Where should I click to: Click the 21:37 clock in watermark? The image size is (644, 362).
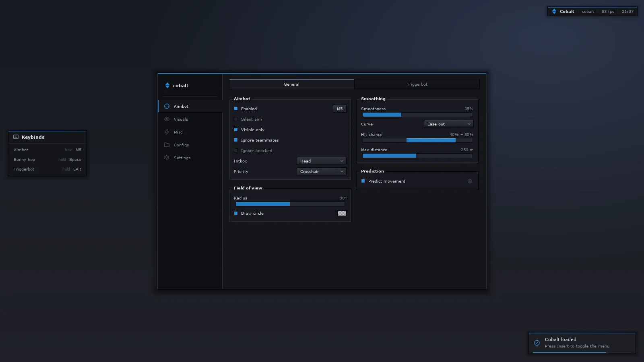(627, 11)
